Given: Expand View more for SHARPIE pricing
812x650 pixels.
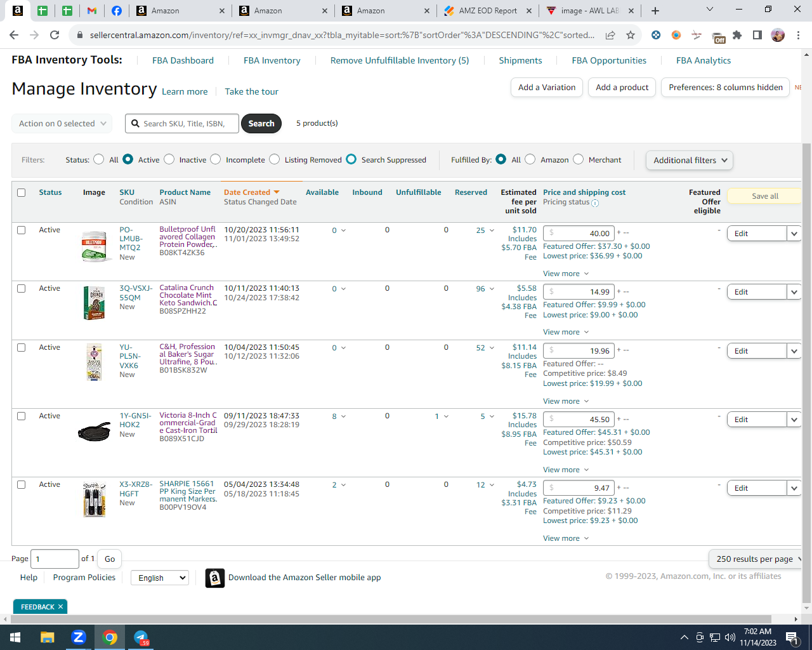Looking at the screenshot, I should 566,538.
